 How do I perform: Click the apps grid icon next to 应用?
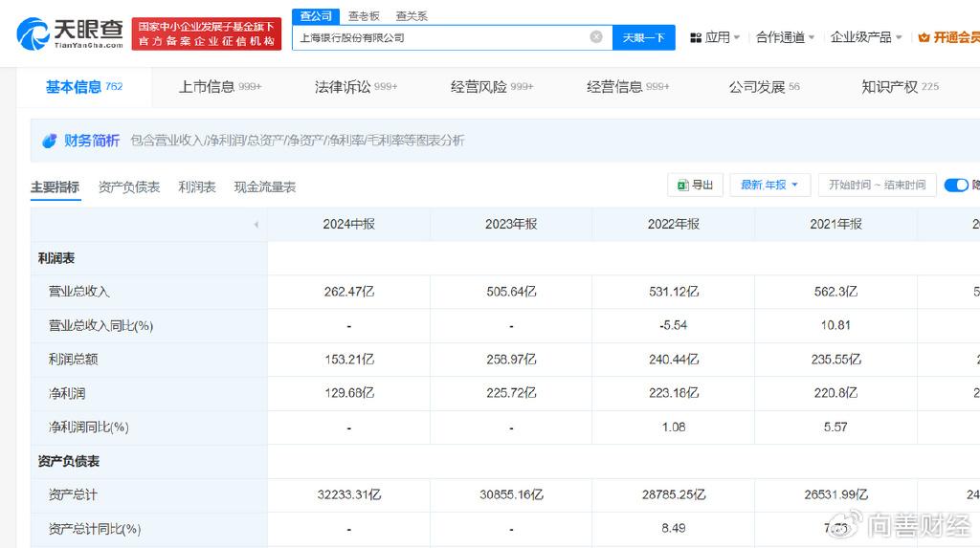pos(695,37)
